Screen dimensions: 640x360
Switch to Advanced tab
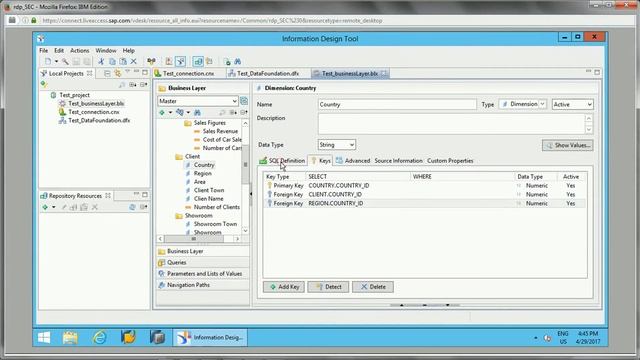pyautogui.click(x=353, y=161)
